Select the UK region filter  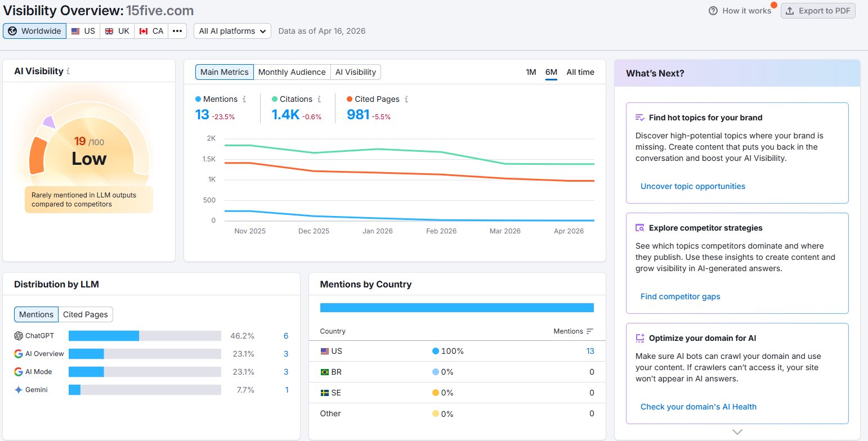(117, 31)
